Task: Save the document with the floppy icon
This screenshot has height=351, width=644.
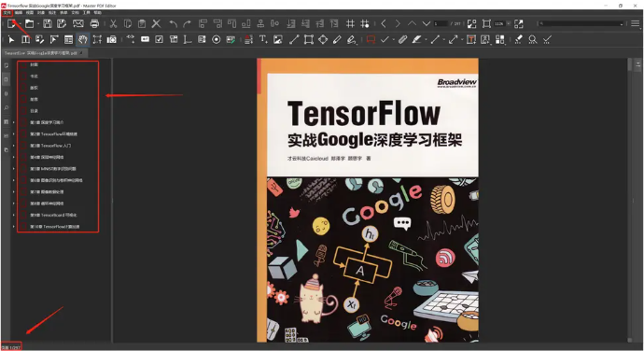Action: [x=48, y=24]
